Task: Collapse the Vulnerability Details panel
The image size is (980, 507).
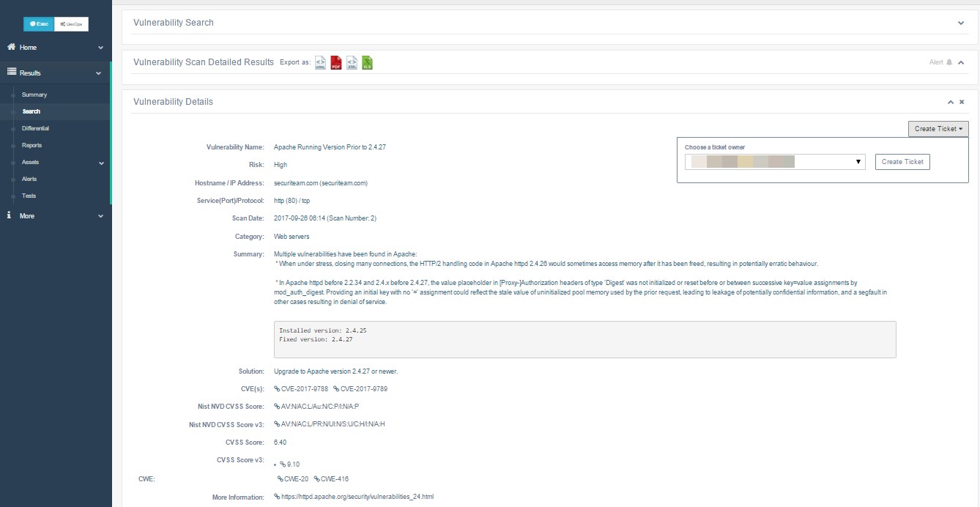Action: [x=950, y=102]
